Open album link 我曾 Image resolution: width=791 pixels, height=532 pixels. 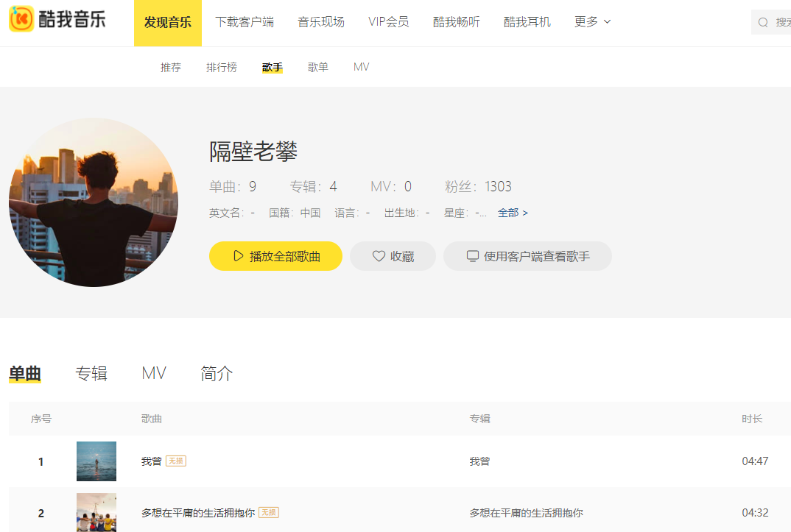[479, 461]
